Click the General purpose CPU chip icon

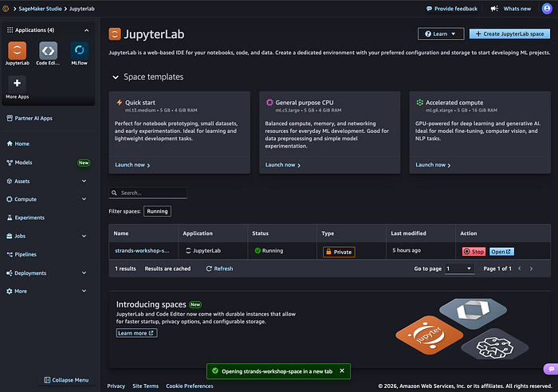click(269, 103)
